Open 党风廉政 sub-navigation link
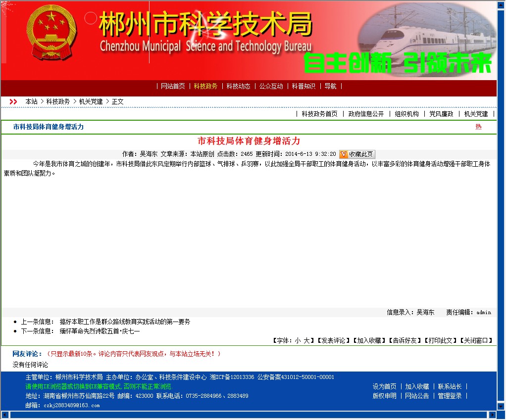 (x=441, y=114)
